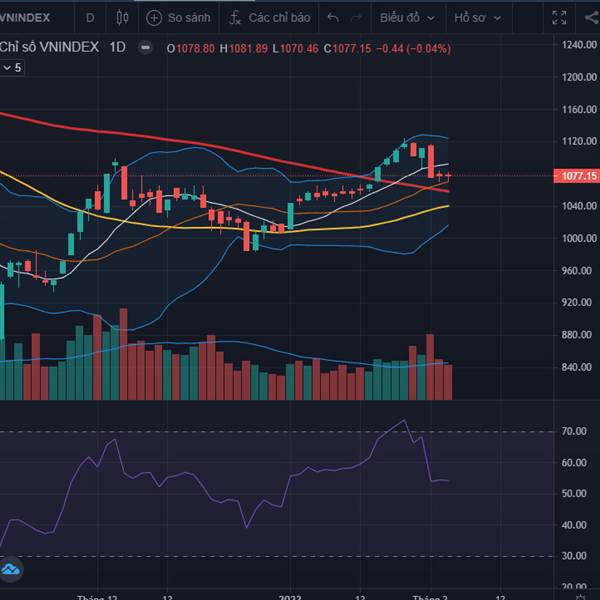The image size is (600, 600).
Task: Click the 1240.00 price axis label
Action: click(579, 45)
